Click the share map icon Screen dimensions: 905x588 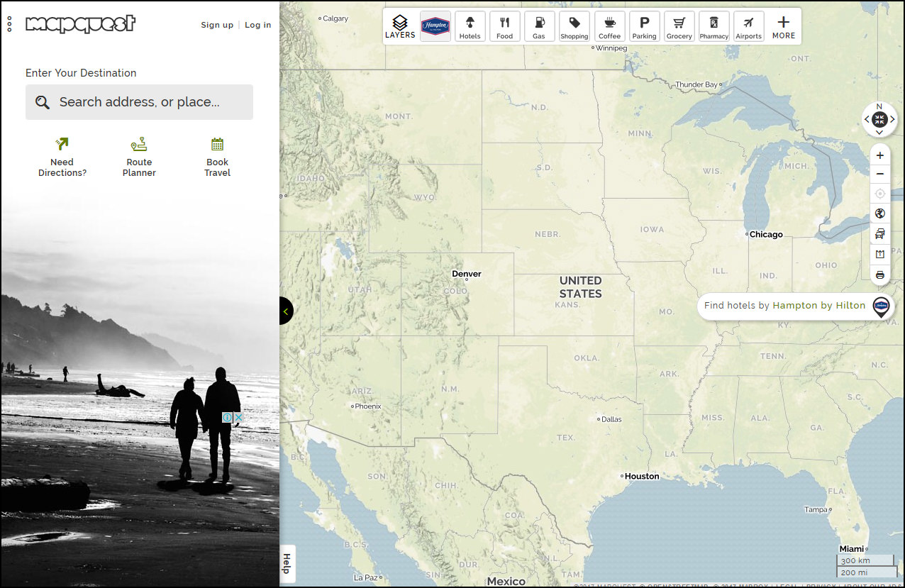[880, 254]
